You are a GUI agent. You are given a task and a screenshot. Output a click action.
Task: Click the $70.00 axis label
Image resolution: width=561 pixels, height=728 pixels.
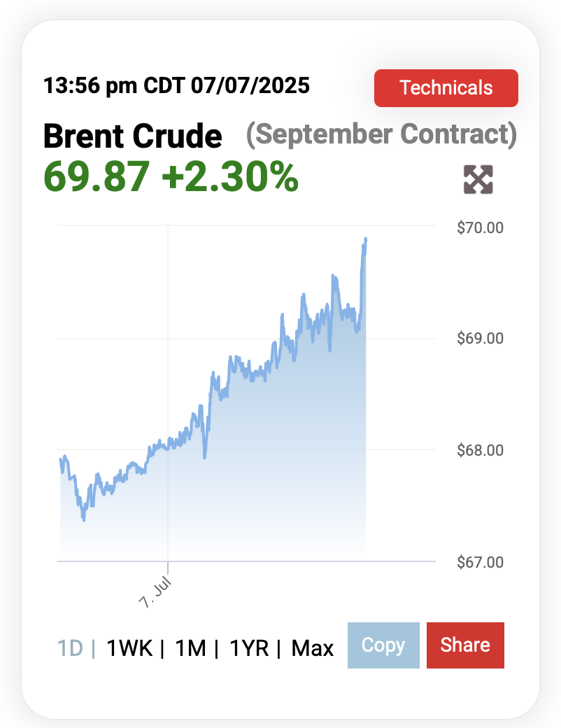point(480,227)
